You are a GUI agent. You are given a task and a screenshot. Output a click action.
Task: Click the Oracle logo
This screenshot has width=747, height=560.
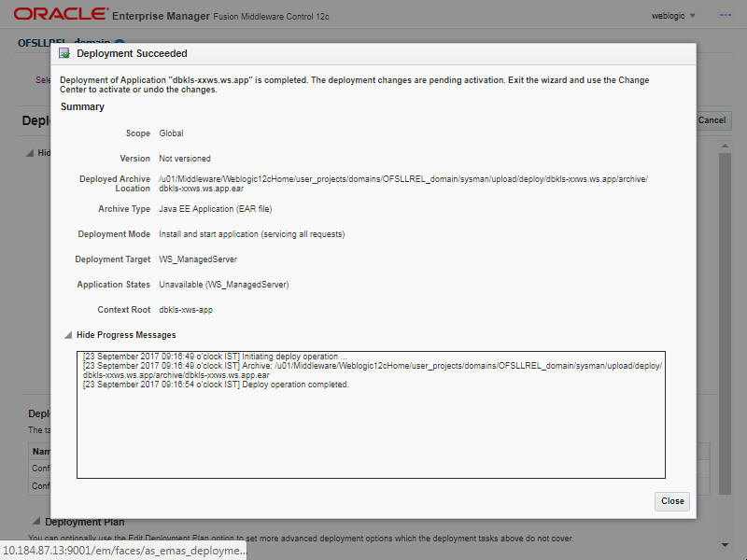(61, 14)
